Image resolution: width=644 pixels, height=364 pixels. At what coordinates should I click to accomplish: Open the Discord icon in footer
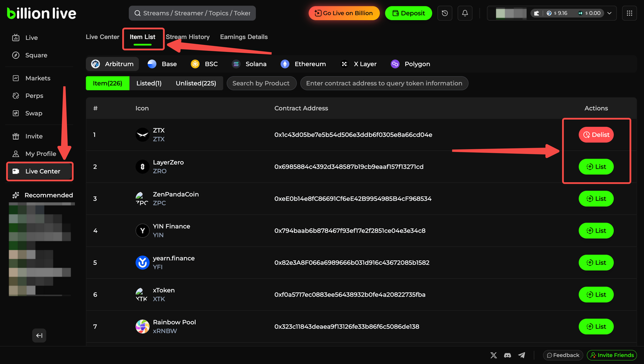coord(508,355)
